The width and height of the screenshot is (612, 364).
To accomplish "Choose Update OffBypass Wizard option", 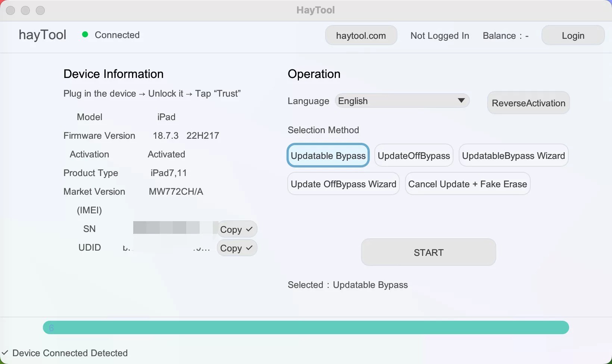I will pos(343,184).
